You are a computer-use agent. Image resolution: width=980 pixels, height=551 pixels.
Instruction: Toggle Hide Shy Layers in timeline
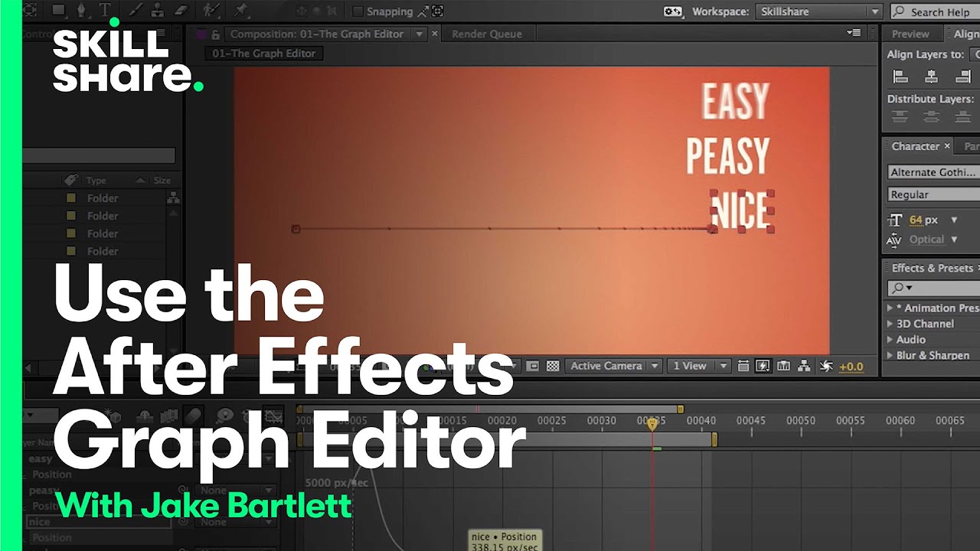point(145,415)
